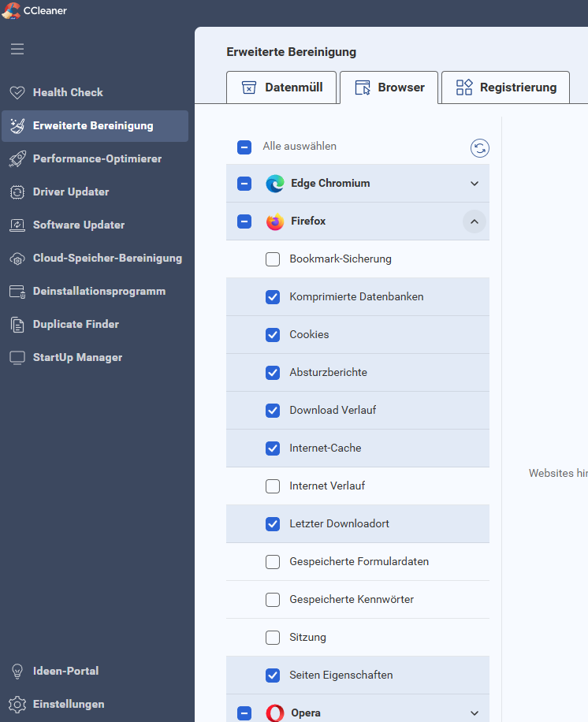The width and height of the screenshot is (588, 722).
Task: Open Duplicate Finder from sidebar
Action: click(x=75, y=324)
